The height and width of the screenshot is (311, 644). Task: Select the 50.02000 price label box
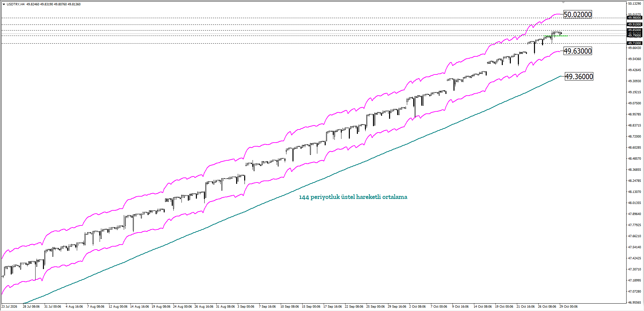click(578, 14)
